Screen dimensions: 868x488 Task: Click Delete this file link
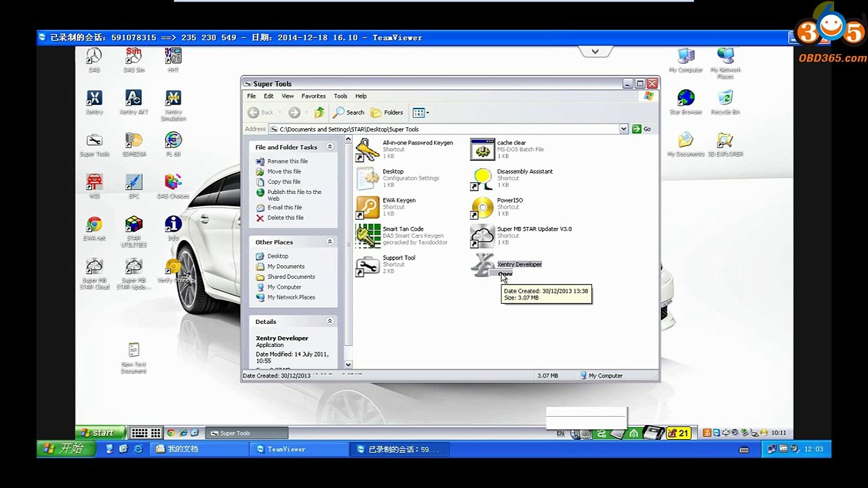[285, 218]
